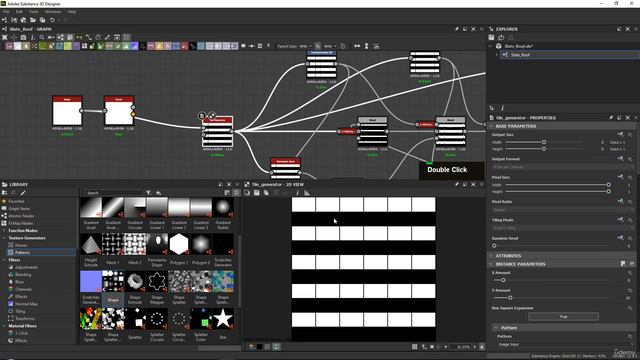Click the search field in Library
The width and height of the screenshot is (640, 360).
click(113, 193)
